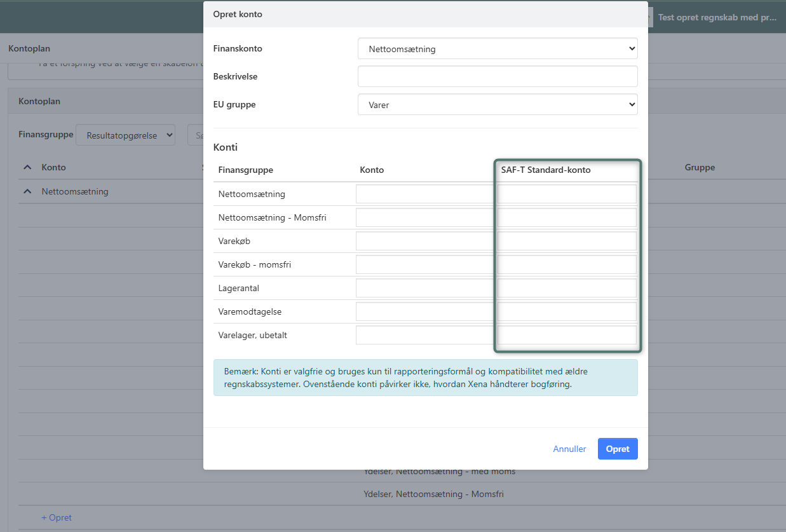Cancel the dialog with Annuller
The image size is (786, 532).
pyautogui.click(x=569, y=449)
